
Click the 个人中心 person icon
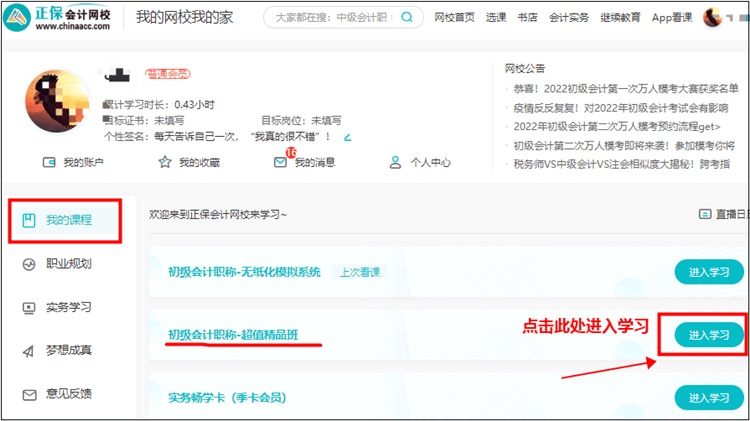(395, 163)
